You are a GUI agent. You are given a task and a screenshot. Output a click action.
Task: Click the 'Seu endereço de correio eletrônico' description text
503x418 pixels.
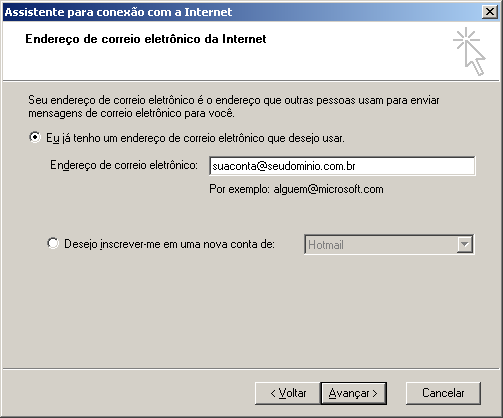point(234,106)
